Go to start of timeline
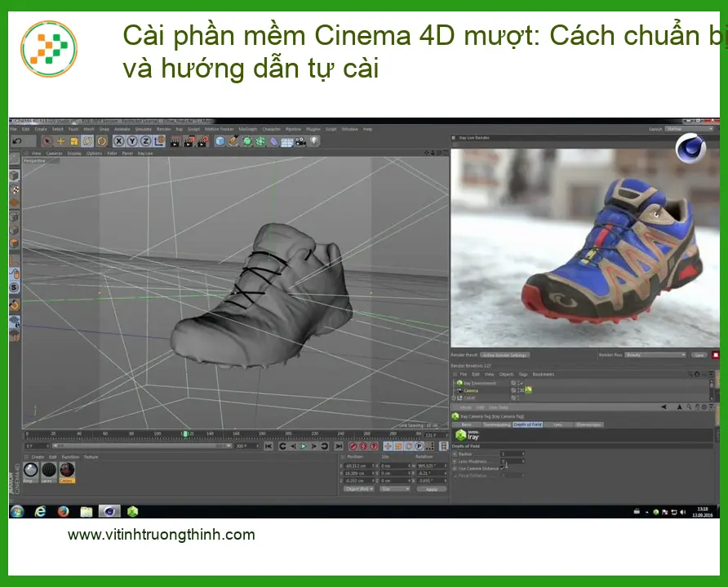Screen dimensions: 728x587 click(269, 447)
